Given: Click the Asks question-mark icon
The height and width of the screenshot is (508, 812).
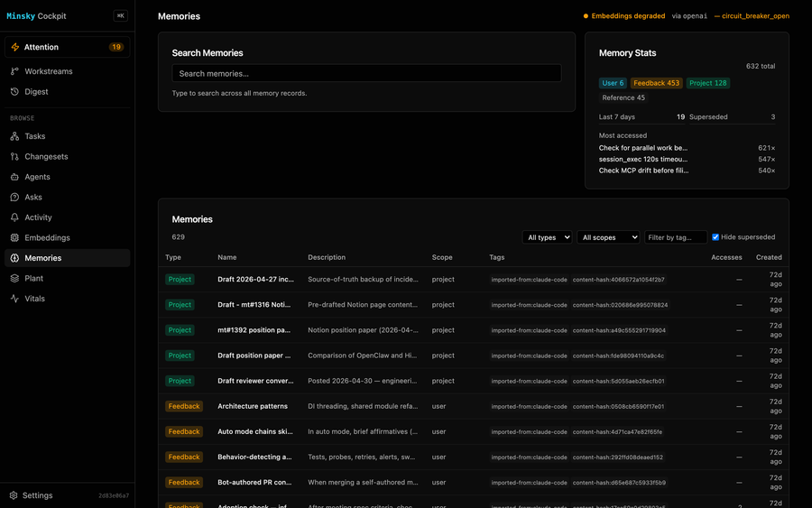Looking at the screenshot, I should (14, 198).
